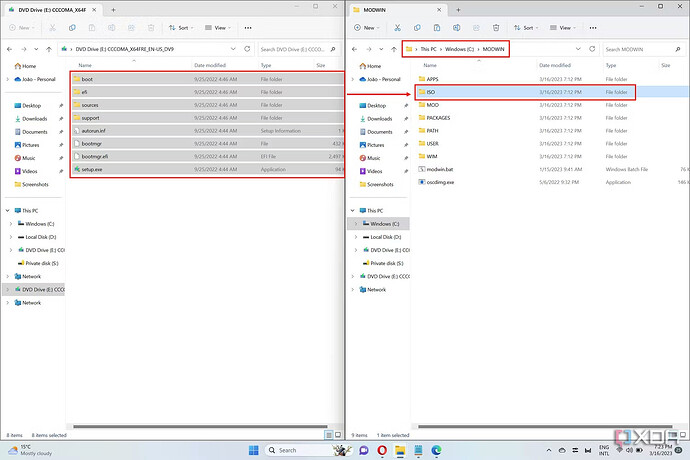Open Opera browser from taskbar
This screenshot has width=690, height=460.
point(382,450)
